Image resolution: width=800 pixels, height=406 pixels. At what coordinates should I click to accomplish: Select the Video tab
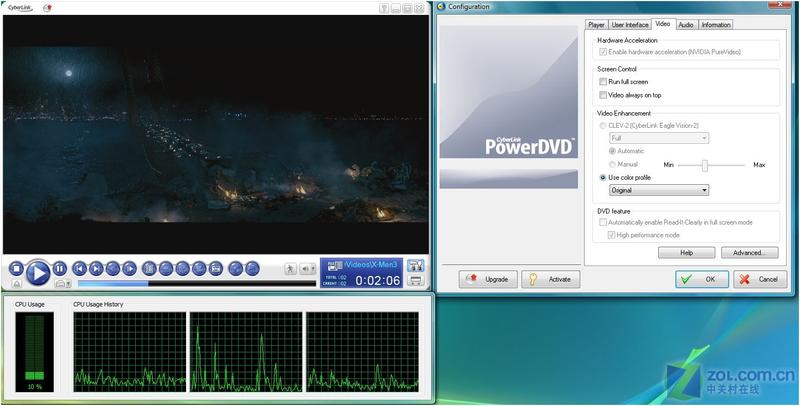coord(663,24)
